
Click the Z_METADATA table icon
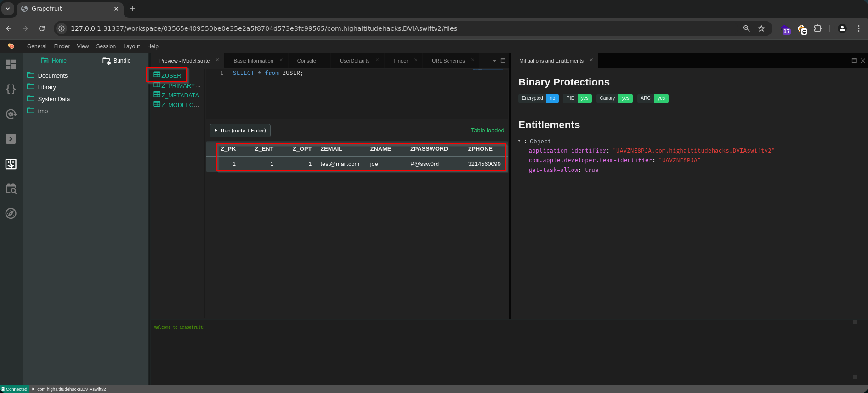[157, 95]
